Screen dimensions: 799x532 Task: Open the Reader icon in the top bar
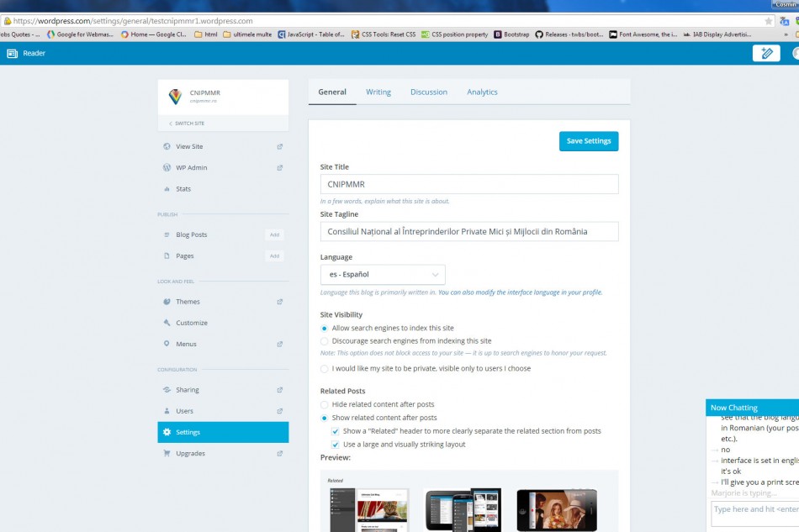[x=12, y=53]
